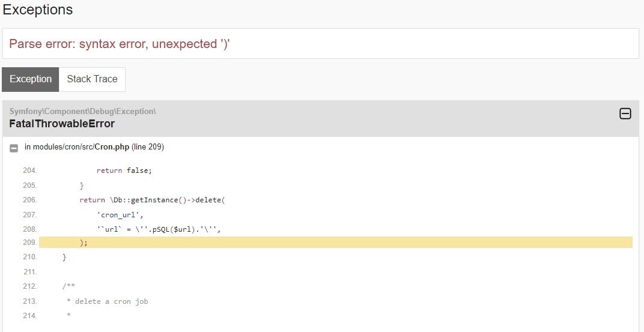Click the line number 214 label

click(29, 316)
